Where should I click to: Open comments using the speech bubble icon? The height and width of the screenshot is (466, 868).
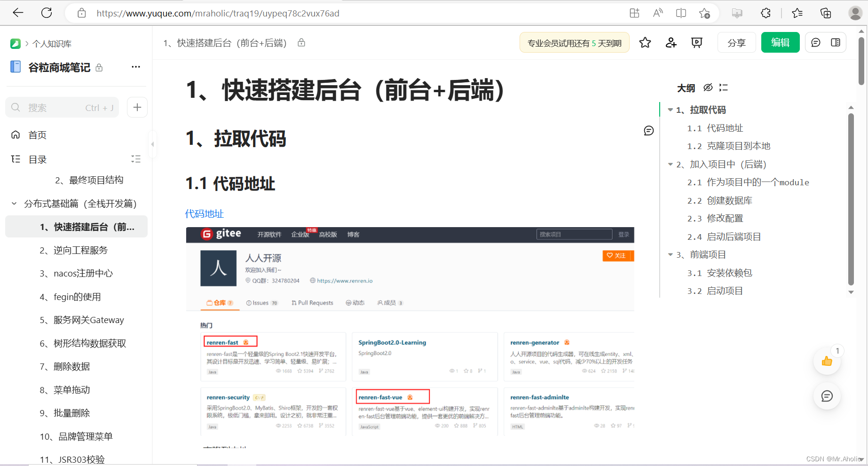pos(815,42)
